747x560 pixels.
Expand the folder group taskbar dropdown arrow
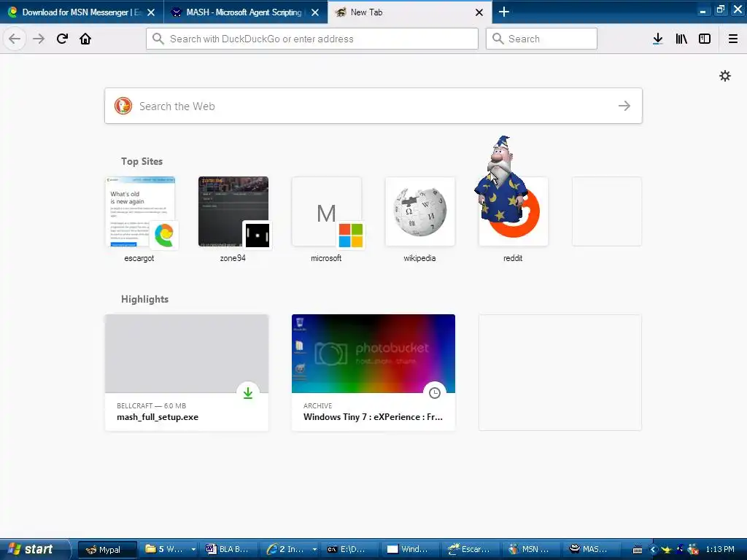tap(193, 550)
